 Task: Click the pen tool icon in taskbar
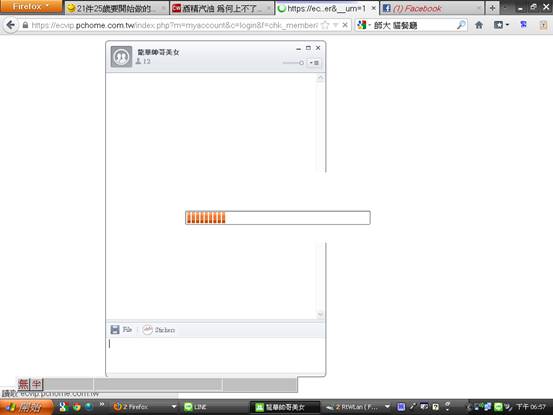(413, 407)
